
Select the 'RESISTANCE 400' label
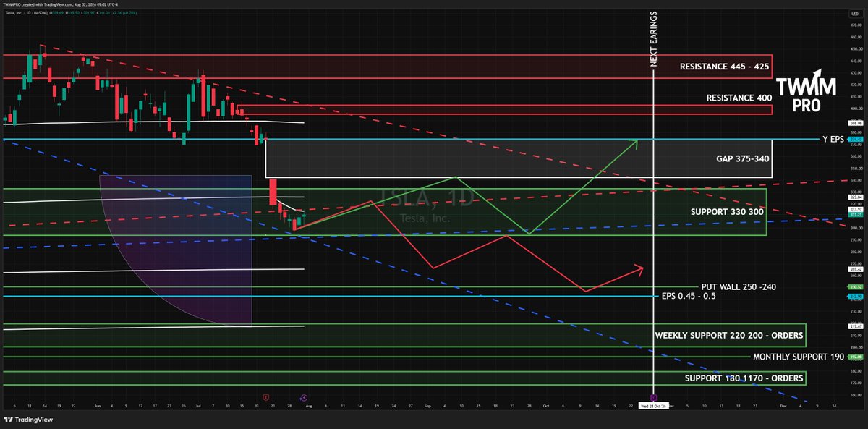coord(739,97)
